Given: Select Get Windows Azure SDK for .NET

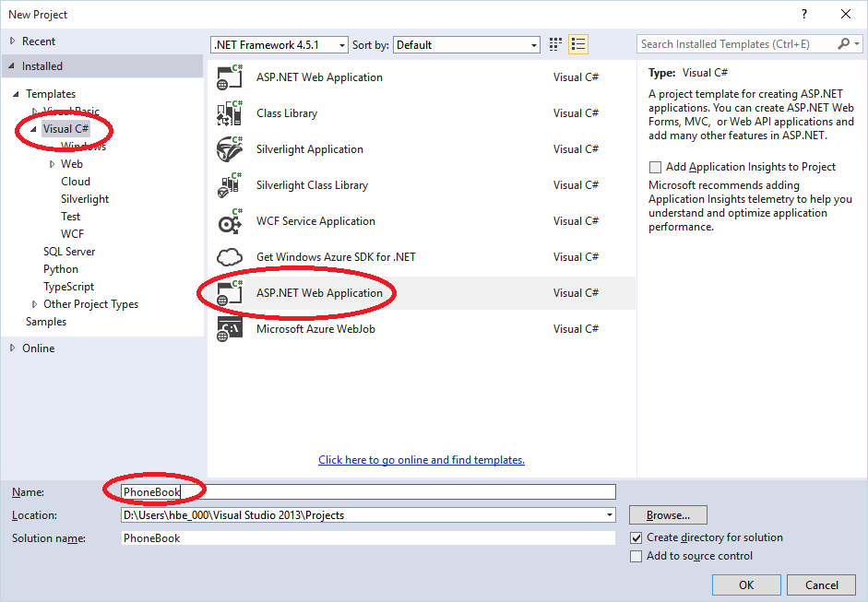Looking at the screenshot, I should pyautogui.click(x=336, y=257).
